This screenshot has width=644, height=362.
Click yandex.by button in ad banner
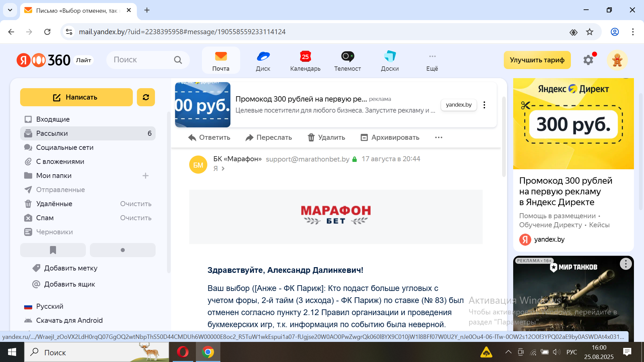click(x=459, y=105)
